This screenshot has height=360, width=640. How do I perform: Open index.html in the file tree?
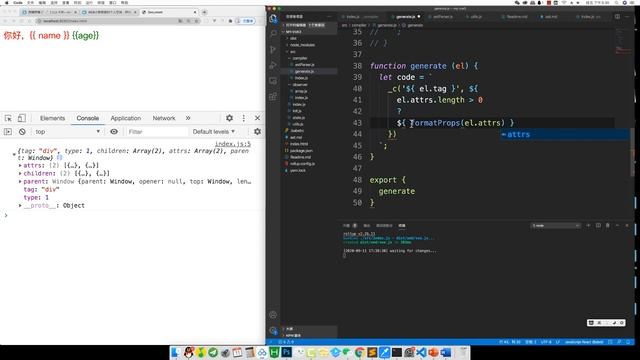299,144
